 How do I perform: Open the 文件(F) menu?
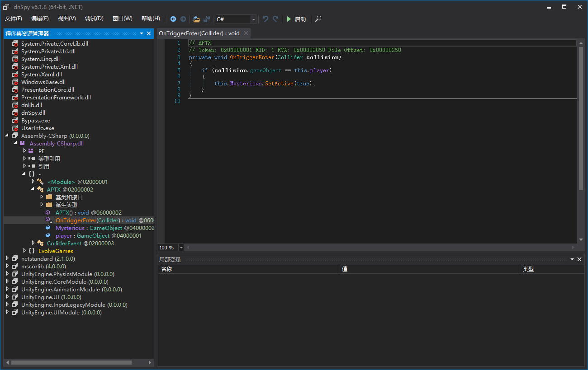pos(14,19)
